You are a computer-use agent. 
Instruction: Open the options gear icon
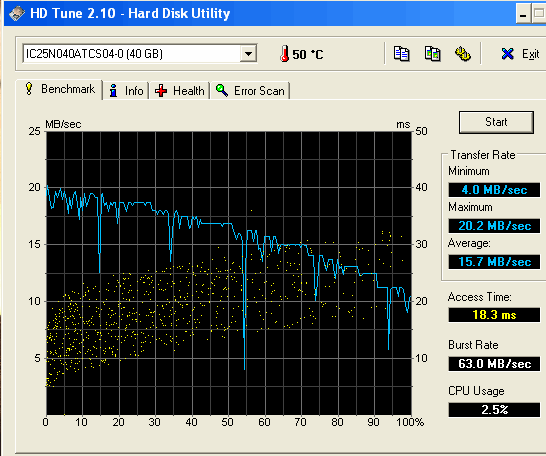(463, 54)
